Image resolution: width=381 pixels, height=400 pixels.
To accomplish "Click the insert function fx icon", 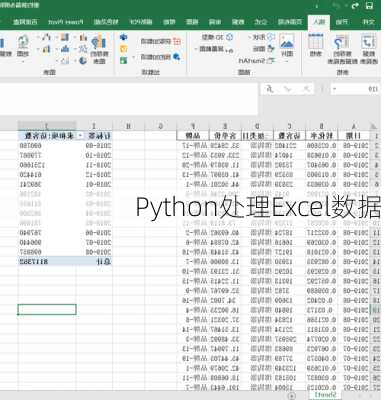I will pyautogui.click(x=269, y=89).
